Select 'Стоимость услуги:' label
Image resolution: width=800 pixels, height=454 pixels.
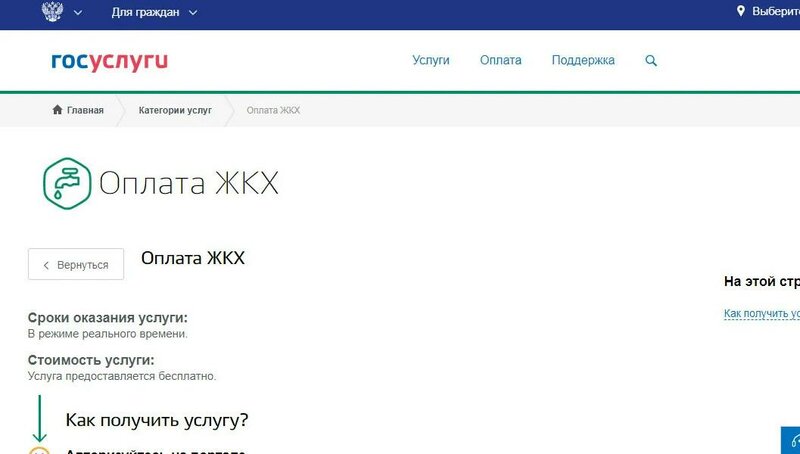tap(91, 360)
